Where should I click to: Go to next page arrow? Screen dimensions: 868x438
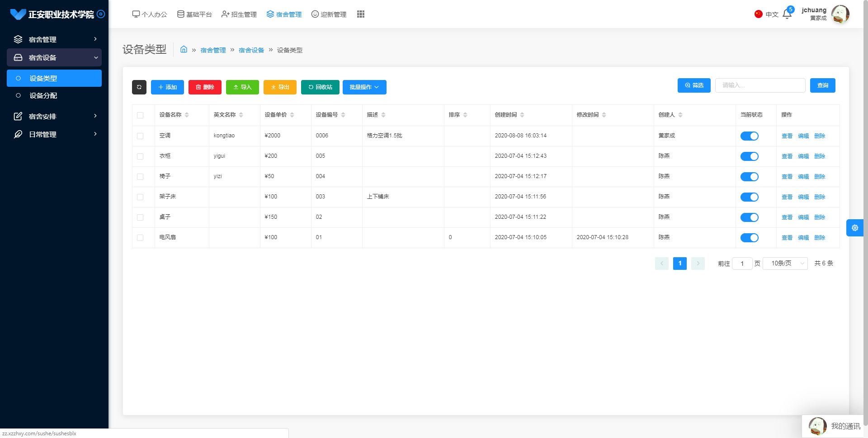[x=698, y=264]
